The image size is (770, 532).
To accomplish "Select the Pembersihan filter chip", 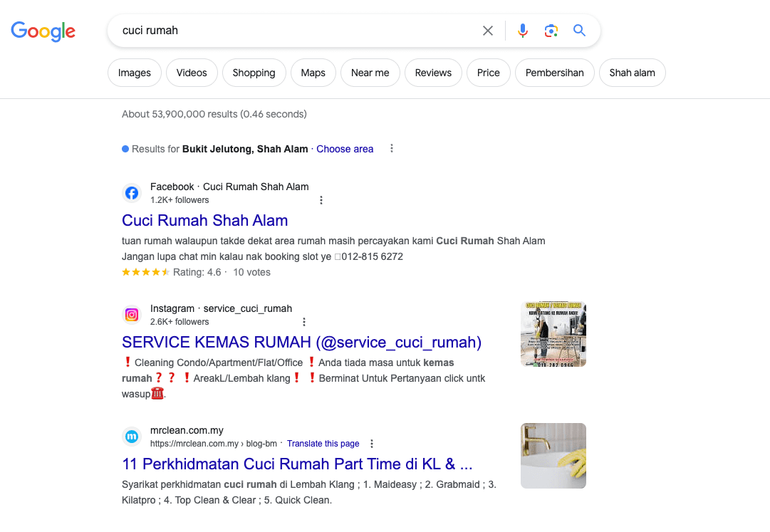I will [x=555, y=73].
